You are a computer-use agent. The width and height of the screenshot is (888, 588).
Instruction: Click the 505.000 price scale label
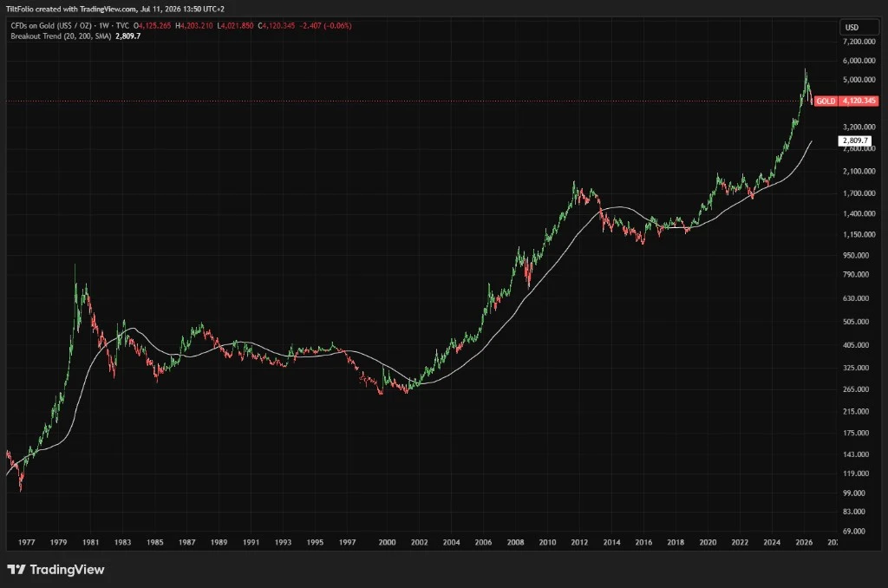856,321
